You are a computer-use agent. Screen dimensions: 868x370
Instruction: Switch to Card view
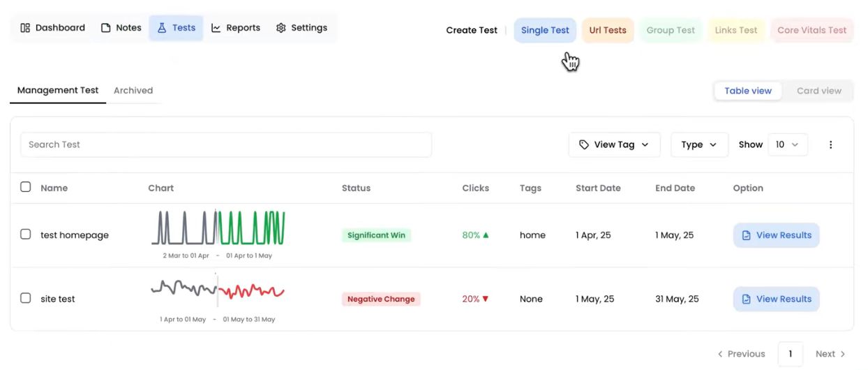point(818,91)
